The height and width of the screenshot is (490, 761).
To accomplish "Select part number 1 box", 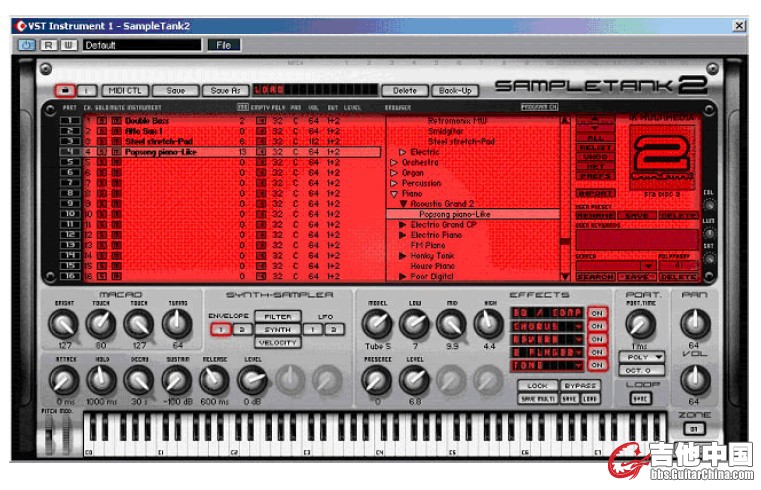I will pos(70,120).
